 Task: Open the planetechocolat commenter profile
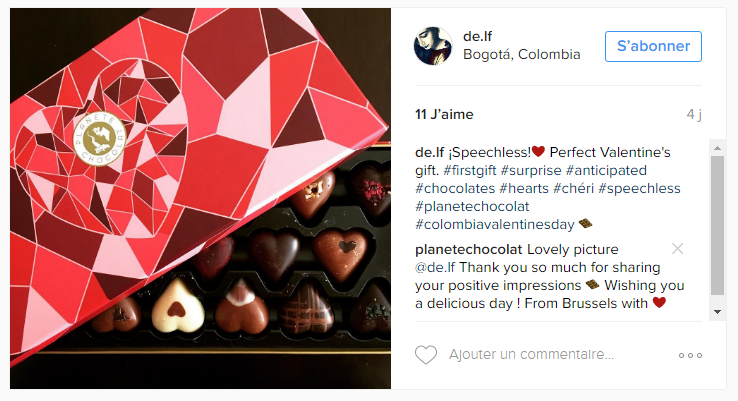click(469, 249)
